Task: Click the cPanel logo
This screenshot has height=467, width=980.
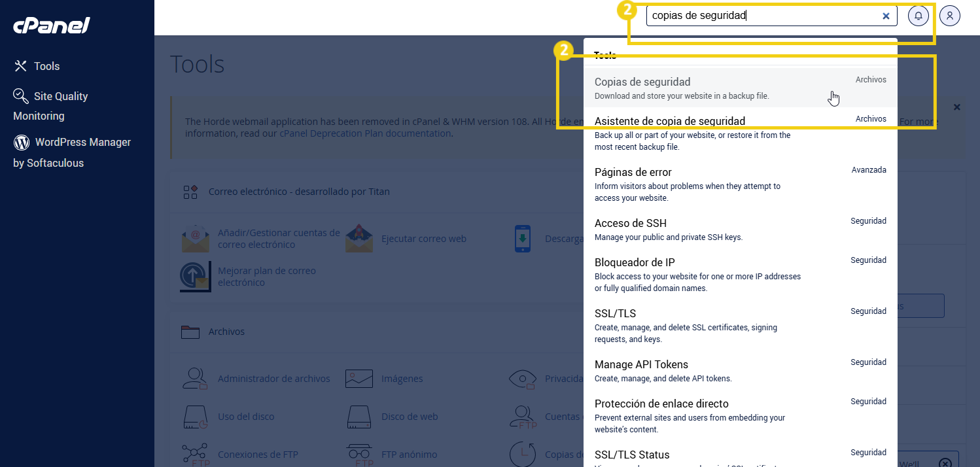Action: coord(52,26)
